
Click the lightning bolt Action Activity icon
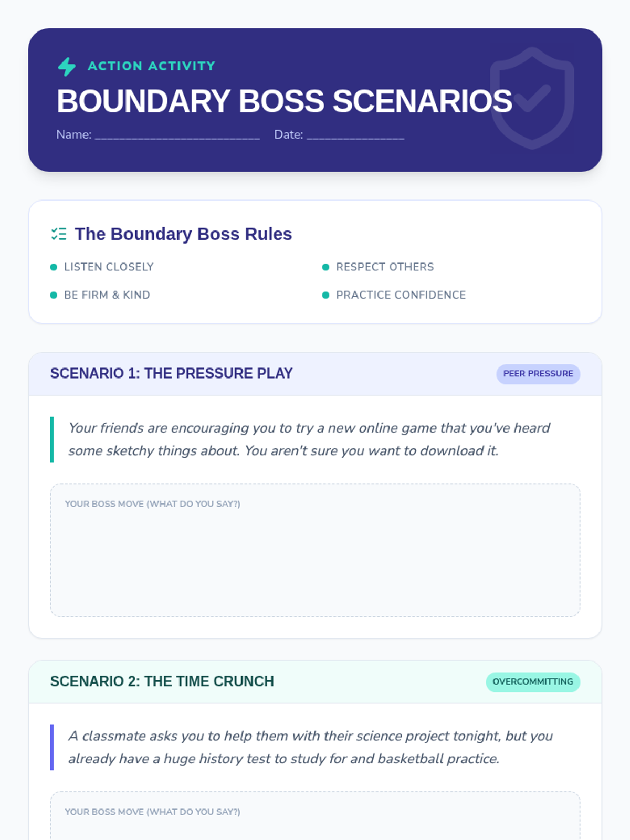pos(67,67)
